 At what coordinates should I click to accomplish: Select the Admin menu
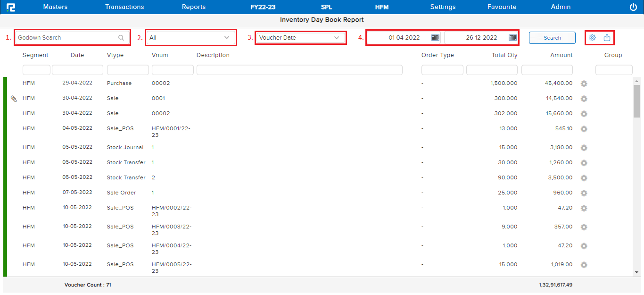[x=561, y=7]
